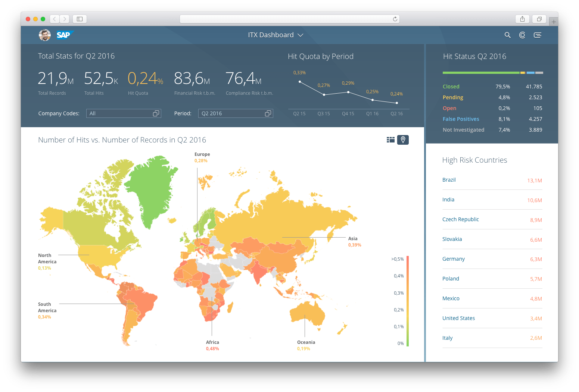Click the 21,9M Total Records stat
This screenshot has width=579, height=392.
click(56, 83)
